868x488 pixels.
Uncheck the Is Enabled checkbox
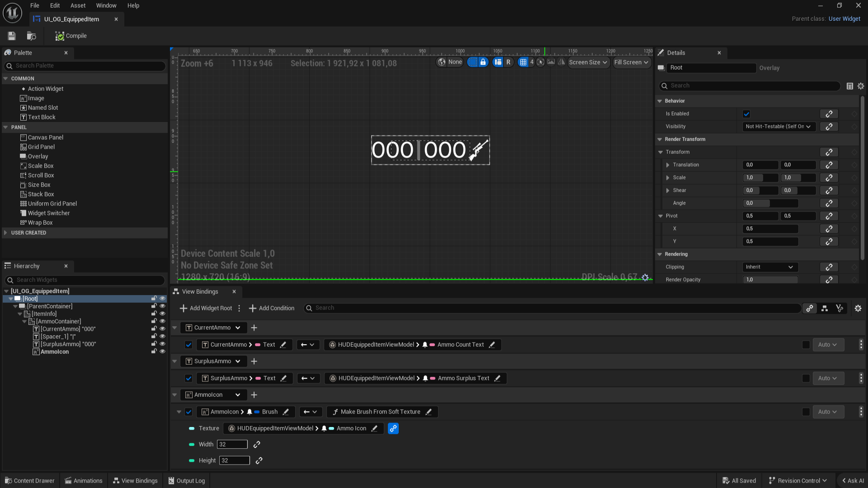pyautogui.click(x=746, y=114)
